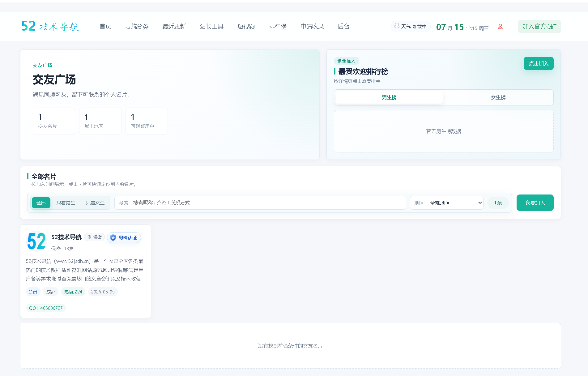Click the 2026-06-09 date tag
This screenshot has height=376, width=588.
[103, 292]
